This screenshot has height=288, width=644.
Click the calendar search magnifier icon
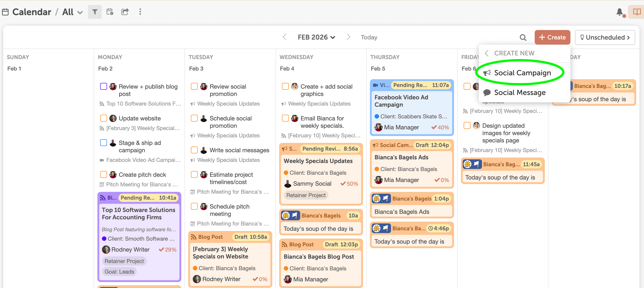(523, 38)
